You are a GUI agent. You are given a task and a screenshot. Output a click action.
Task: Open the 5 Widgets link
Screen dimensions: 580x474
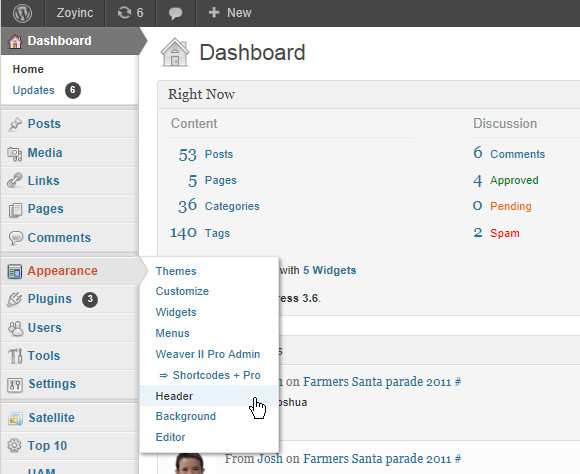(330, 270)
